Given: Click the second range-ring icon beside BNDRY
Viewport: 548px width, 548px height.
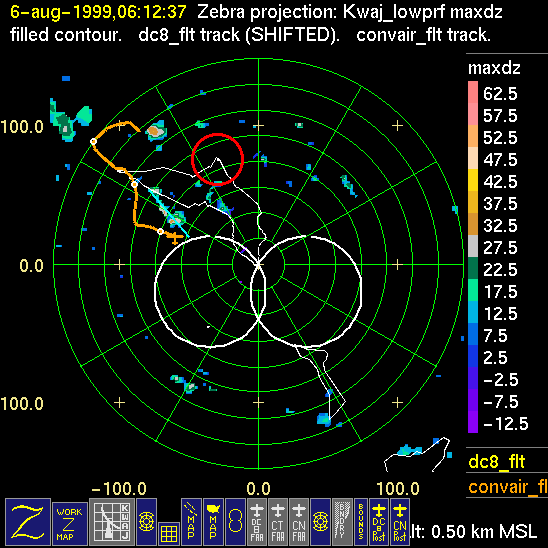Looking at the screenshot, I should coord(320,521).
